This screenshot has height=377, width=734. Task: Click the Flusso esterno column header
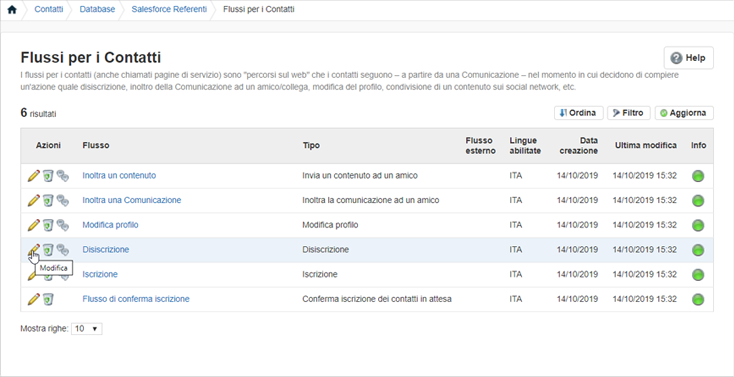tap(480, 146)
